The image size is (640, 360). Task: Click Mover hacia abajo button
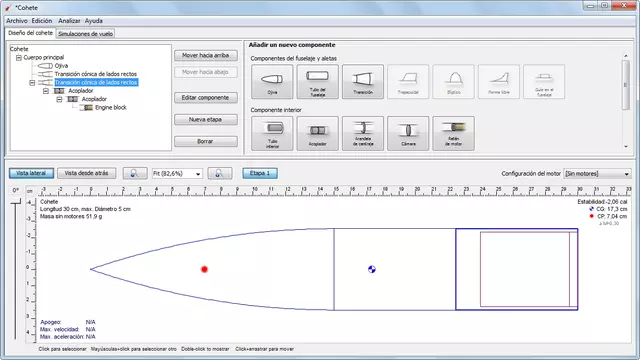(206, 72)
